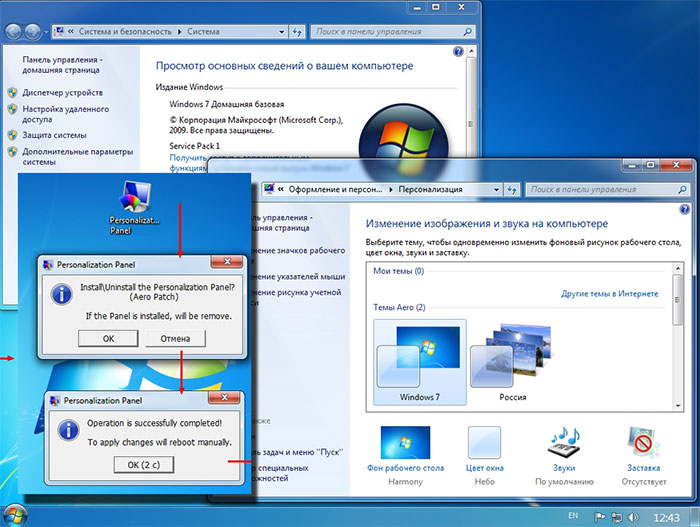Click the EN language indicator
This screenshot has width=700, height=527.
573,516
